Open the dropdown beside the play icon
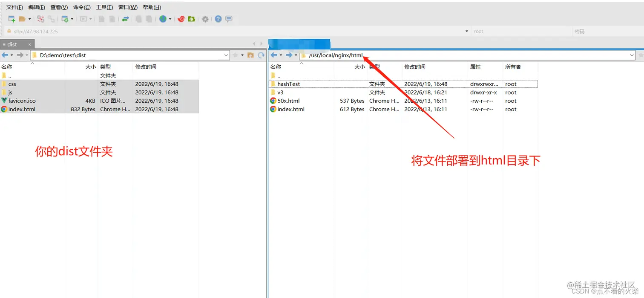Image resolution: width=644 pixels, height=298 pixels. click(x=91, y=19)
